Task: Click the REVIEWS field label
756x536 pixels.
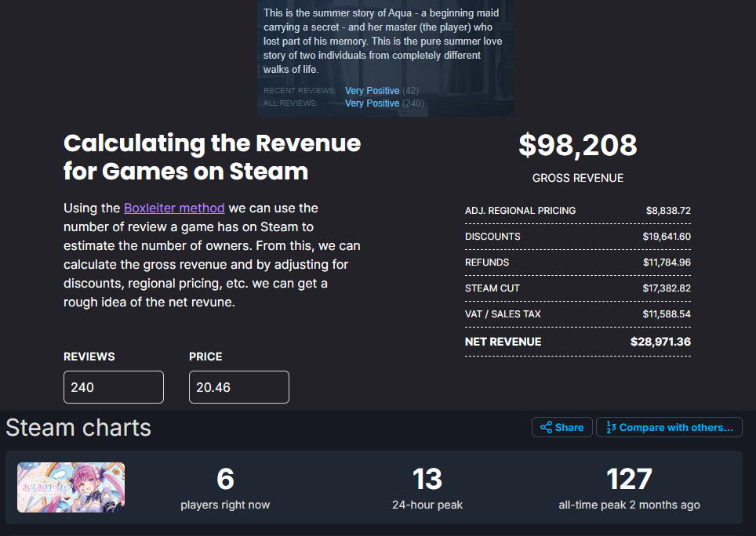Action: [x=89, y=357]
